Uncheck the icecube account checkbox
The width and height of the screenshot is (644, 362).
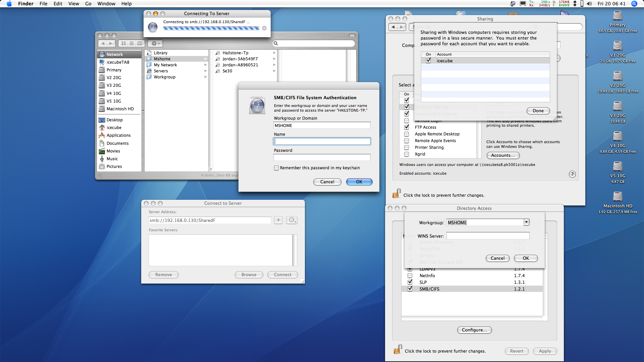click(x=428, y=61)
